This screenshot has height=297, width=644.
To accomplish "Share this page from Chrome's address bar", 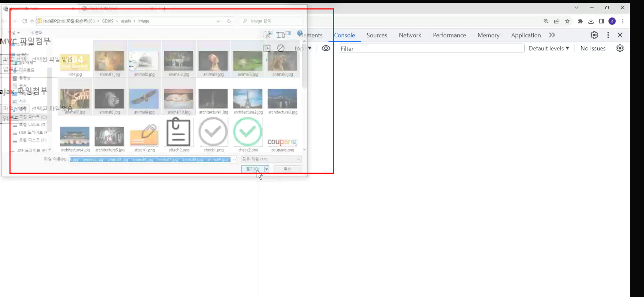I will tap(557, 21).
